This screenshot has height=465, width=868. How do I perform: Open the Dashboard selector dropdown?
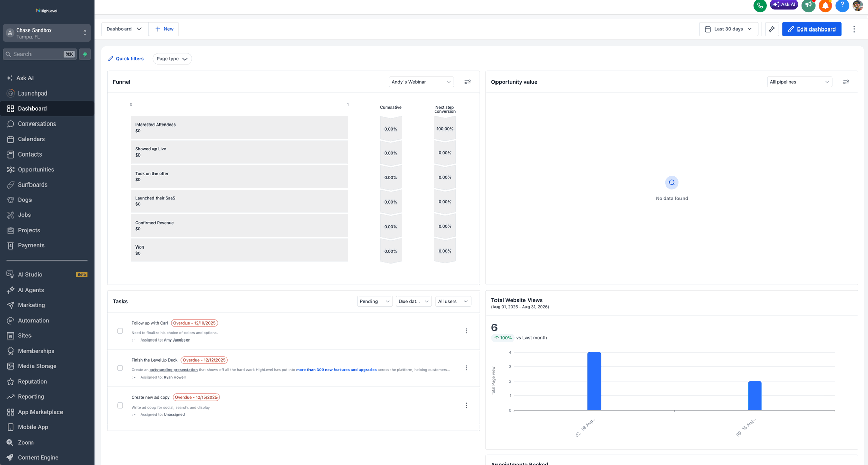(125, 29)
